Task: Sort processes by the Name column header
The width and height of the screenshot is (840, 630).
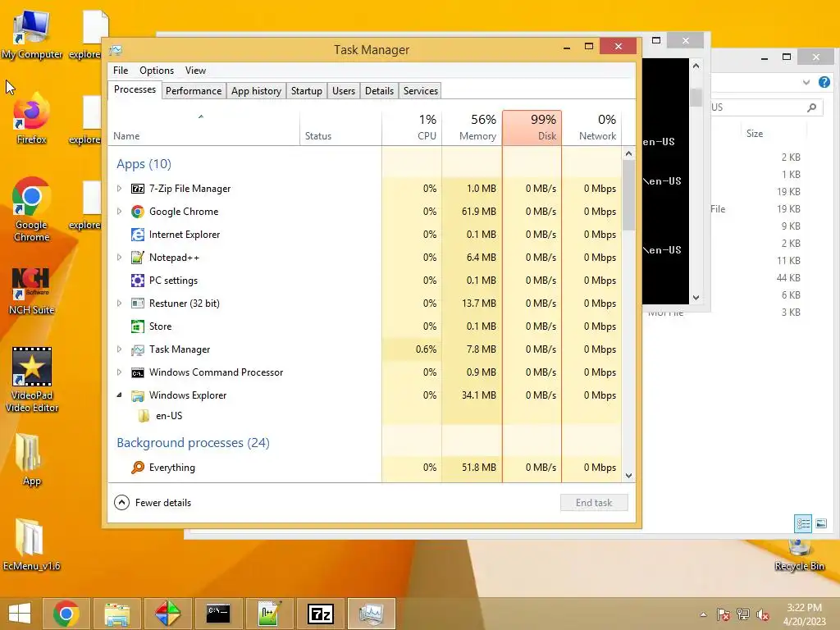Action: [204, 127]
